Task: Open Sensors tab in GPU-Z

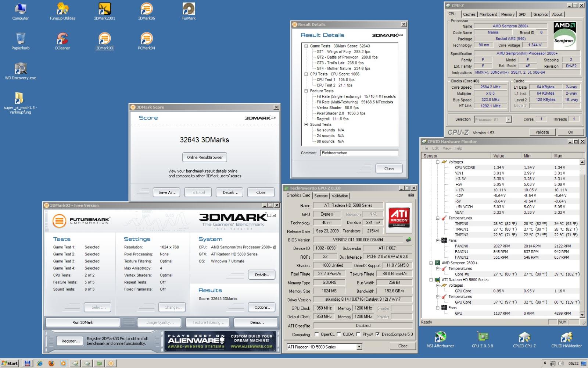Action: pos(321,196)
